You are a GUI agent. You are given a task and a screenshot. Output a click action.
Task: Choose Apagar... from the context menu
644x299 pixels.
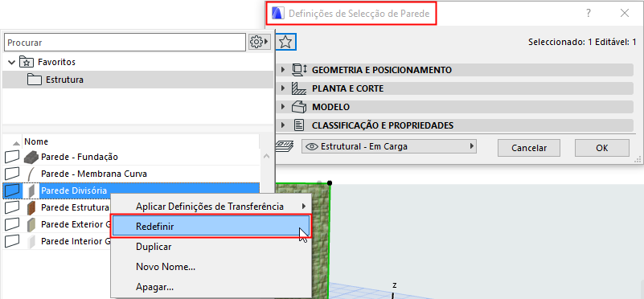(x=211, y=287)
